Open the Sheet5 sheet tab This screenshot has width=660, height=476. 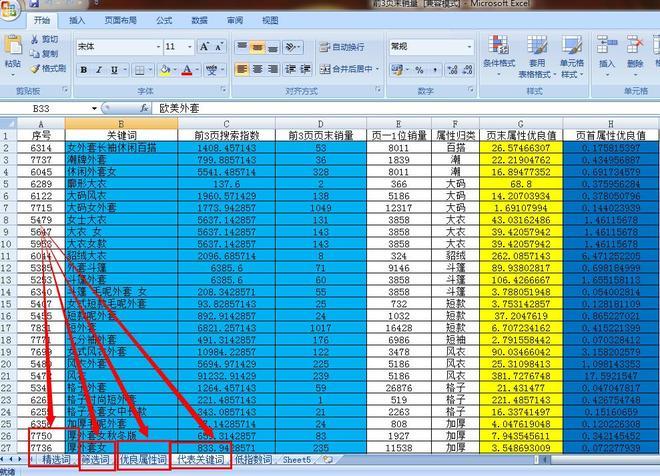(x=296, y=460)
